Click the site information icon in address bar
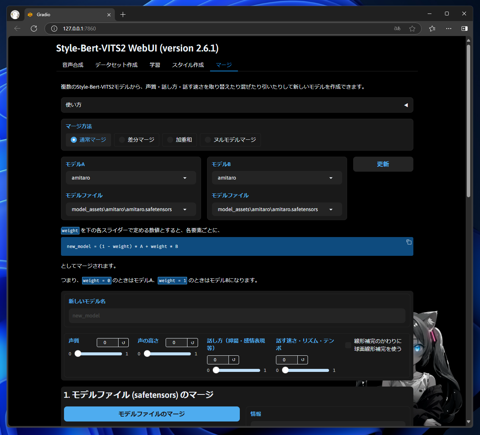The height and width of the screenshot is (435, 480). pos(54,29)
